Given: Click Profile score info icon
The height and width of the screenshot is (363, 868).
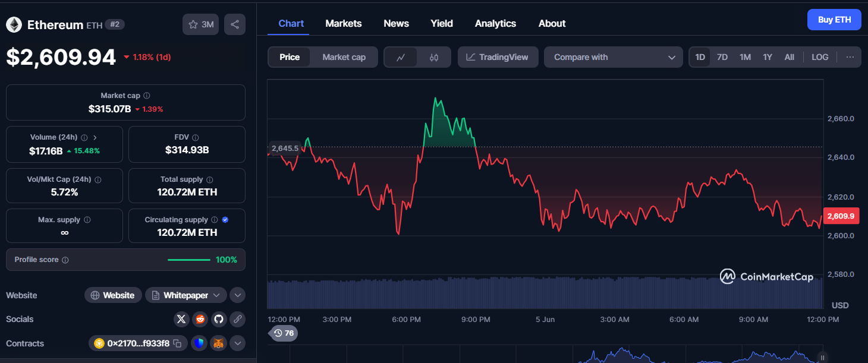Looking at the screenshot, I should coord(65,260).
